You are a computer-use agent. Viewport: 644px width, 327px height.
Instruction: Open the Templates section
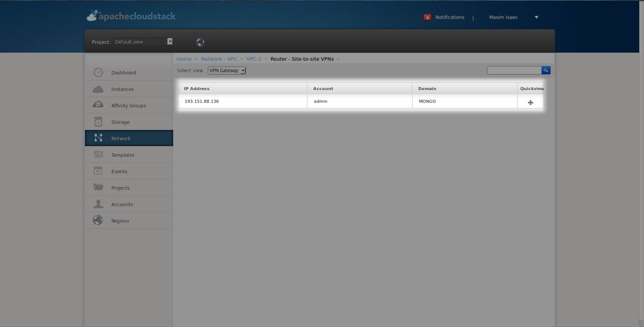(129, 155)
